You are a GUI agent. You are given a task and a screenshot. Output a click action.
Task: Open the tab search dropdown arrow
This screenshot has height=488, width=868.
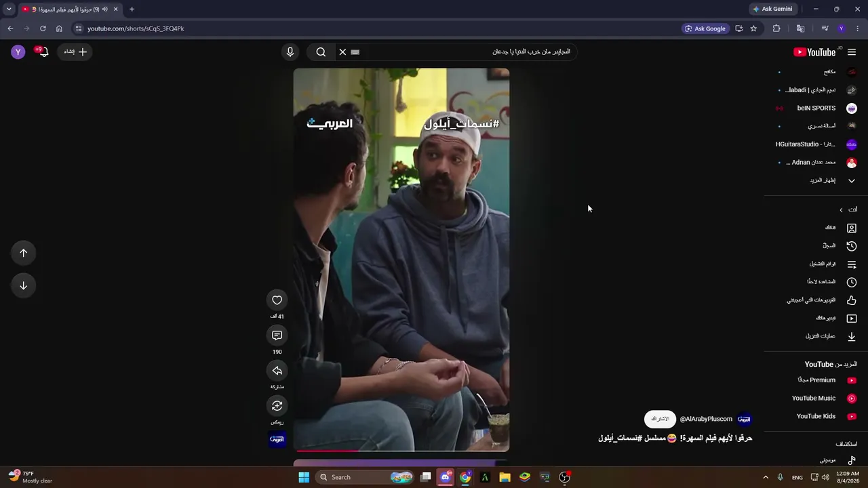coord(9,9)
